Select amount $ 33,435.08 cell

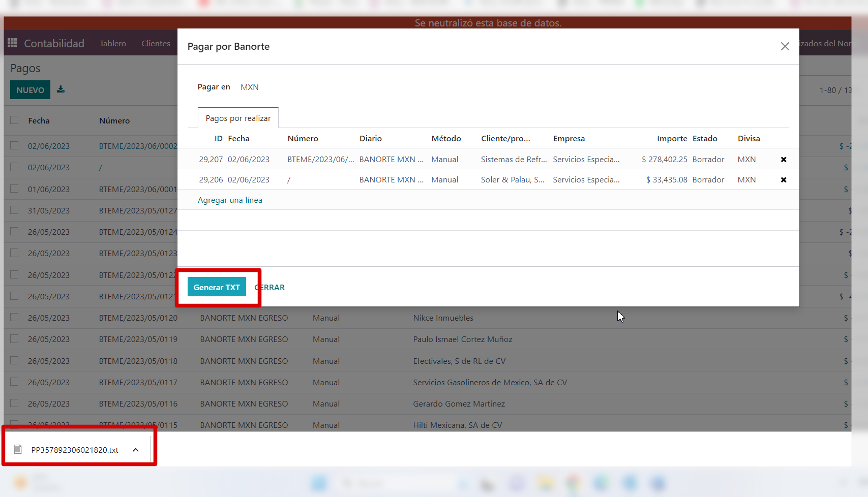tap(667, 180)
